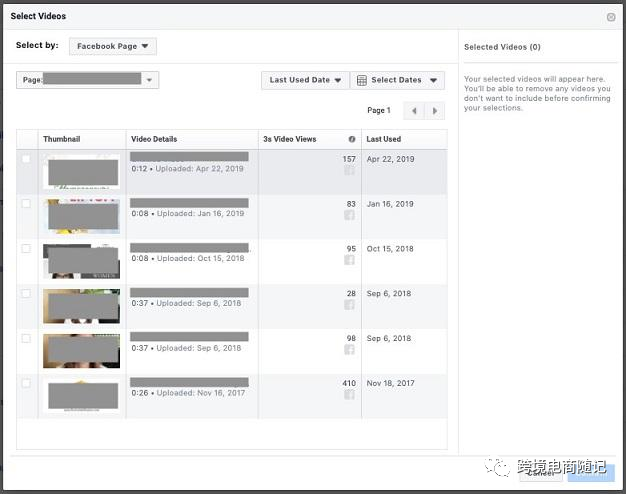Click Facebook icon under 83 views
Image resolution: width=626 pixels, height=494 pixels.
(x=349, y=215)
